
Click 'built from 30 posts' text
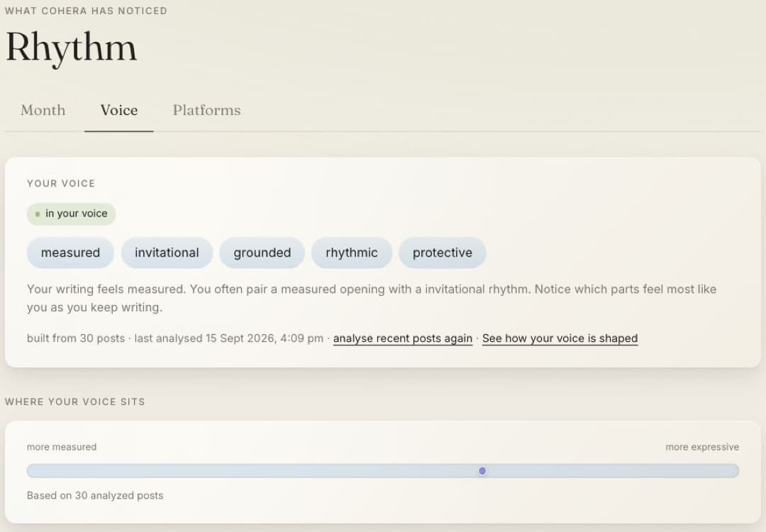point(76,338)
